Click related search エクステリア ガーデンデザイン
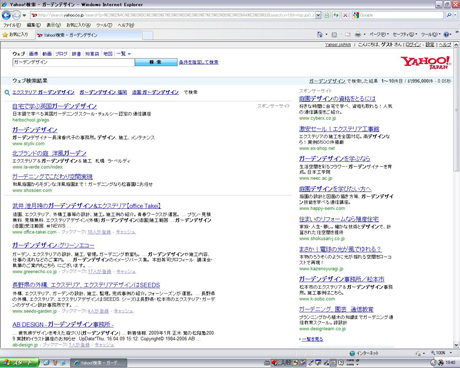This screenshot has height=368, width=460. [43, 92]
